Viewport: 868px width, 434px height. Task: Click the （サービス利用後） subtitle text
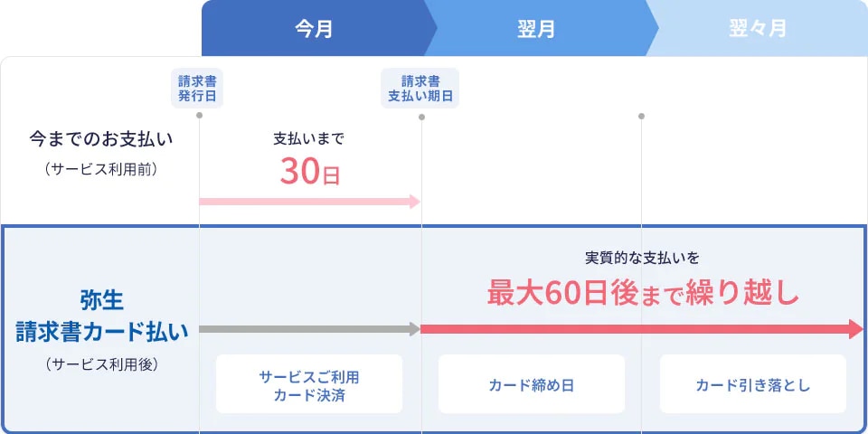[x=101, y=365]
